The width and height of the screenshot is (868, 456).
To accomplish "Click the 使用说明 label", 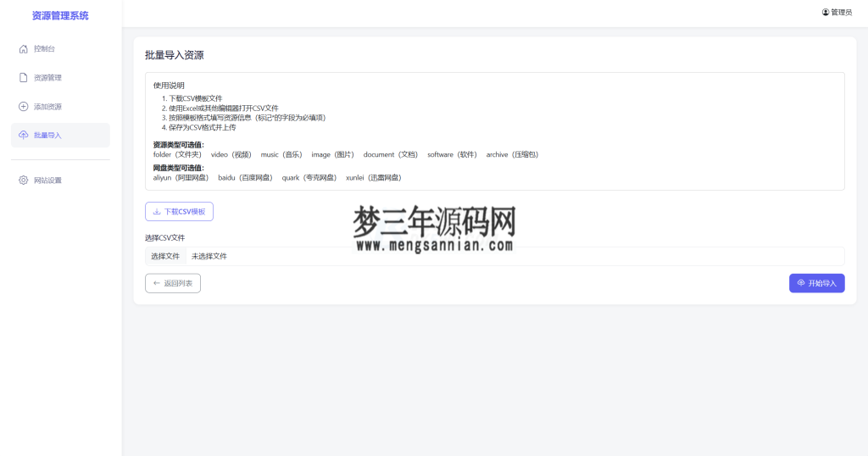I will 169,86.
